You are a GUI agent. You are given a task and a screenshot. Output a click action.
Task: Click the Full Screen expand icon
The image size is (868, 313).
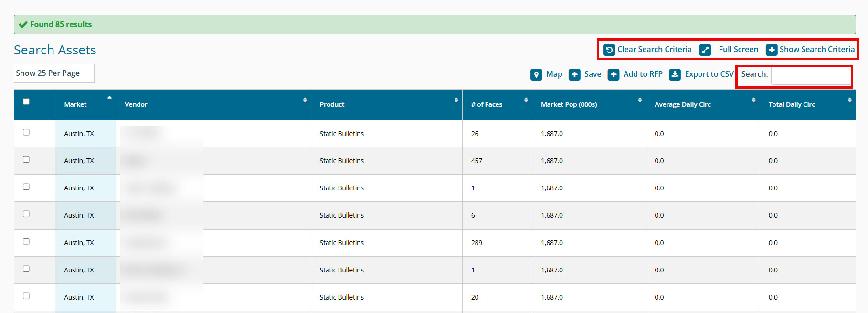pyautogui.click(x=705, y=50)
